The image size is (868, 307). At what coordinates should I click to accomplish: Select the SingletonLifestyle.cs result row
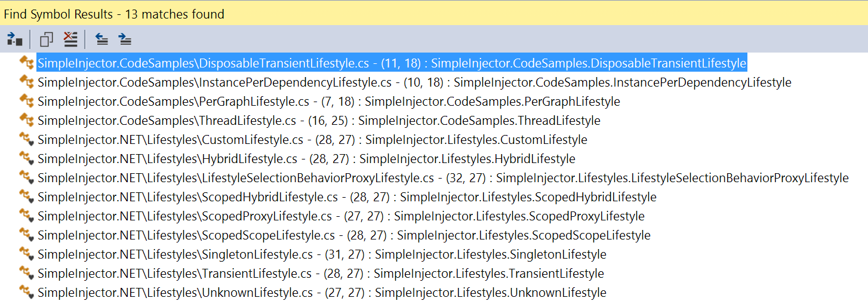tap(322, 254)
